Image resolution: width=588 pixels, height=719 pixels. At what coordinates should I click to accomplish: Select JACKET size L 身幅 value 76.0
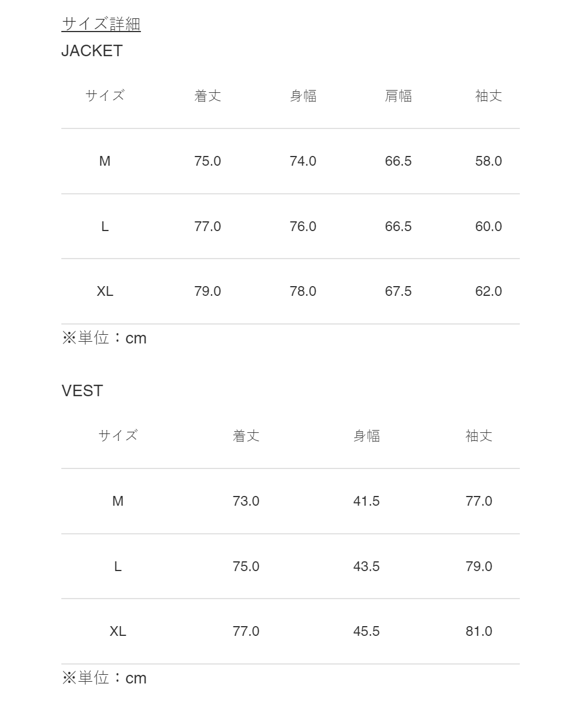click(303, 226)
